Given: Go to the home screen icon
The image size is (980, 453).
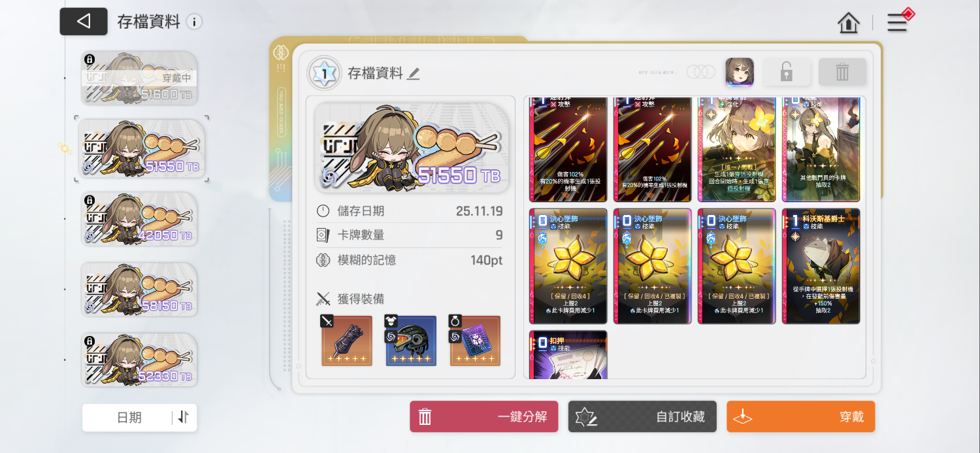Looking at the screenshot, I should [x=849, y=23].
